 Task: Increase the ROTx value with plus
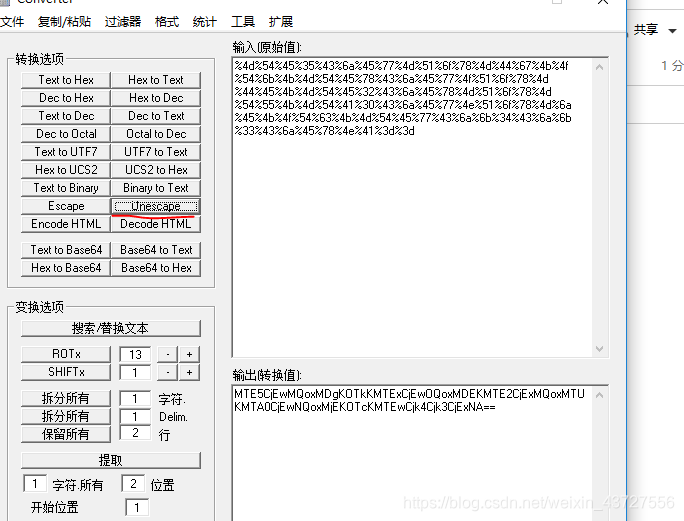[189, 354]
